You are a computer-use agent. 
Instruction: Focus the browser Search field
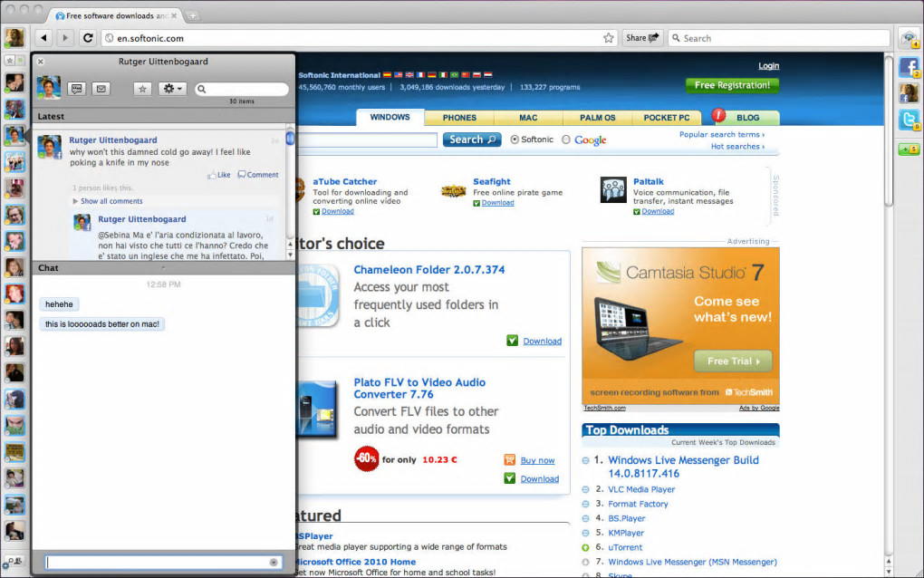[x=778, y=38]
